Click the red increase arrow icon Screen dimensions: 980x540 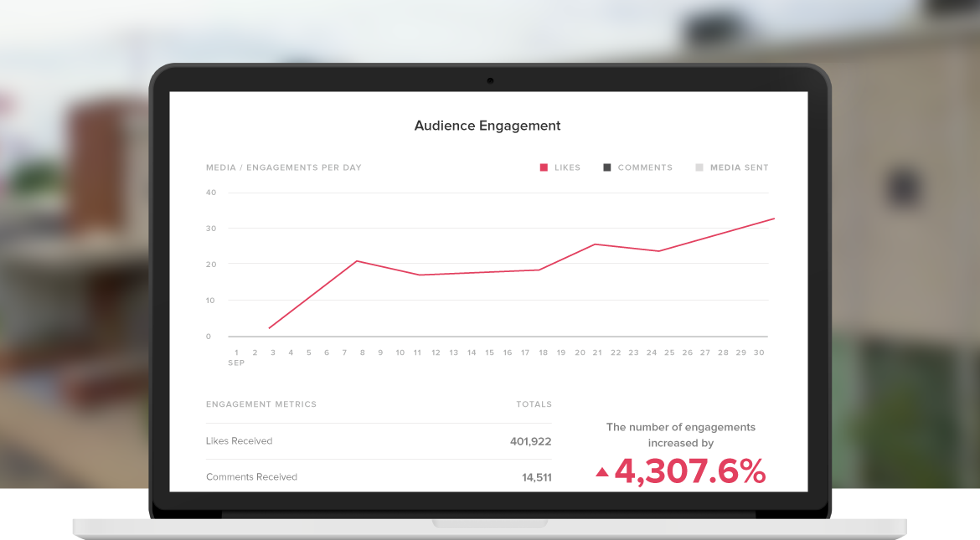pyautogui.click(x=601, y=472)
